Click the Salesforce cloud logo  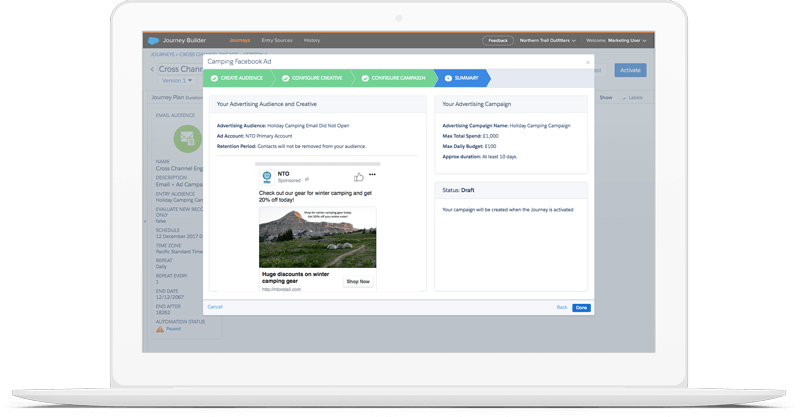coord(153,40)
